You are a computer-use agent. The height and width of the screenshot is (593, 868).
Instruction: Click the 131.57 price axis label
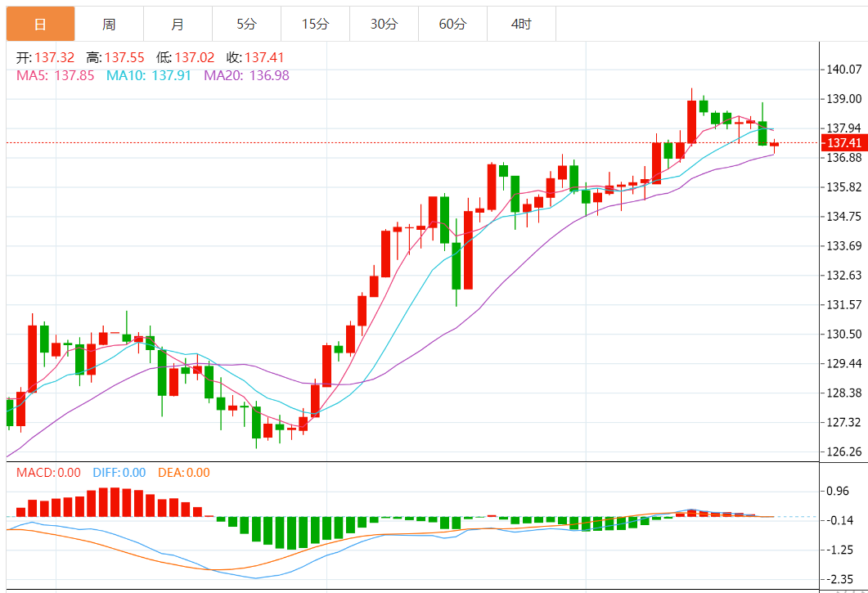[x=843, y=304]
